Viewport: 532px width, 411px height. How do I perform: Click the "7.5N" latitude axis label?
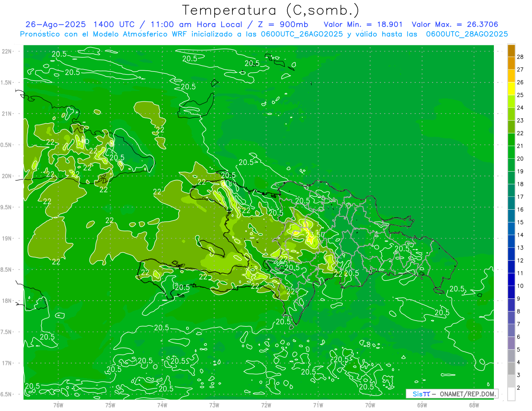click(7, 332)
